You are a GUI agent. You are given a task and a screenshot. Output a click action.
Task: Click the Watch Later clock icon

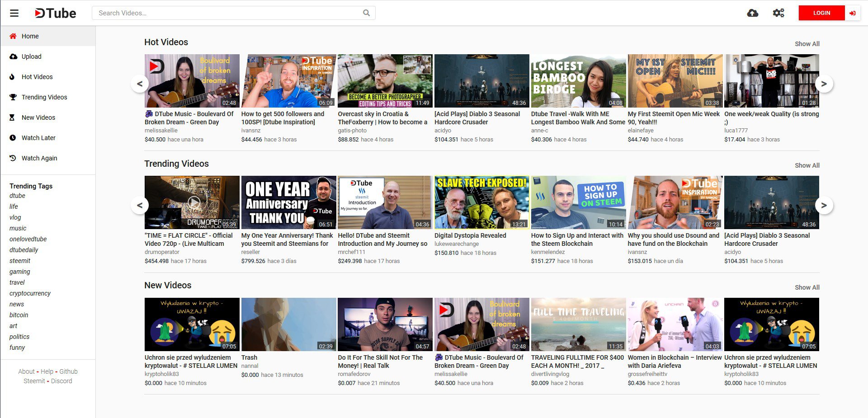(x=13, y=138)
